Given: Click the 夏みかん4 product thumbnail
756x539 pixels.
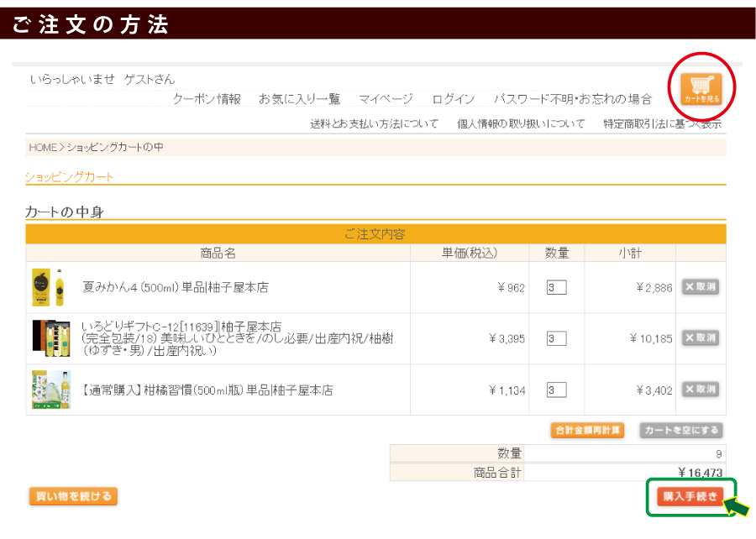Looking at the screenshot, I should 48,287.
